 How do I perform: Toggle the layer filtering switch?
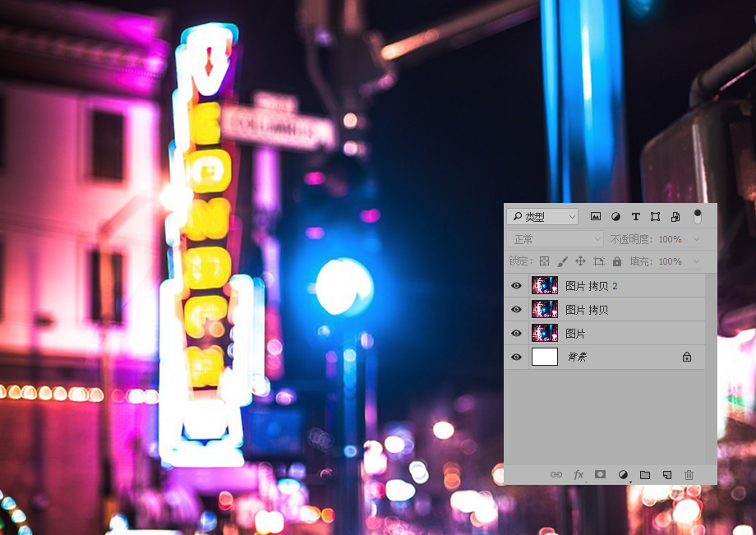pyautogui.click(x=697, y=216)
